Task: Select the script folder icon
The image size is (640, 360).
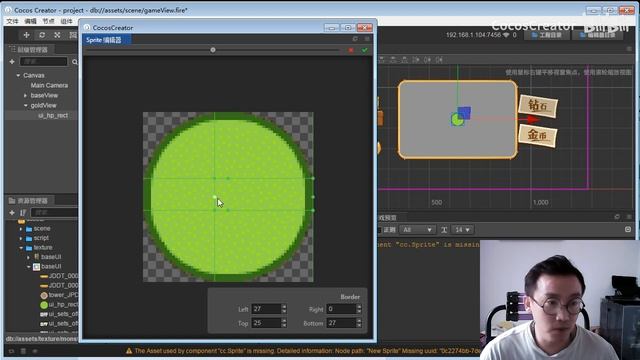Action: (x=29, y=238)
